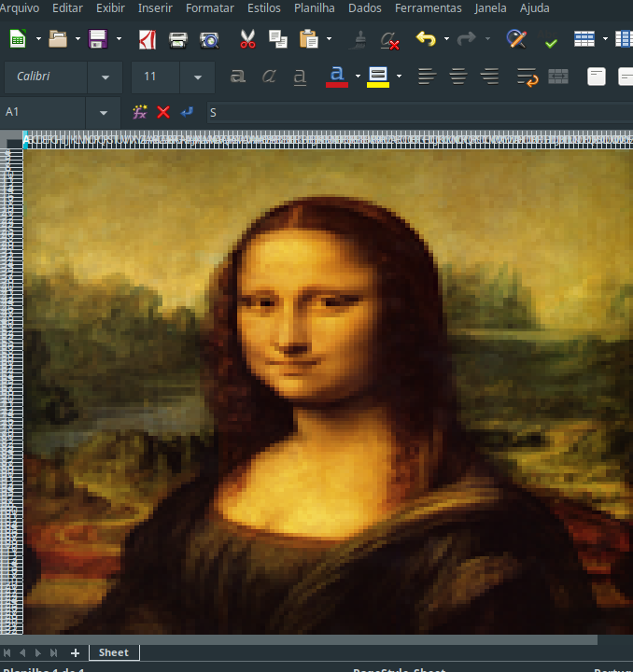
Task: Toggle Align Left
Action: tap(427, 77)
